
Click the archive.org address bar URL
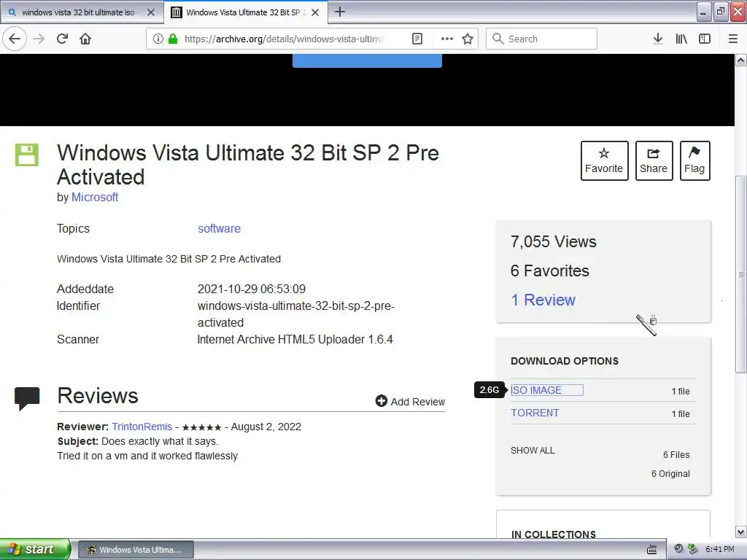[284, 39]
